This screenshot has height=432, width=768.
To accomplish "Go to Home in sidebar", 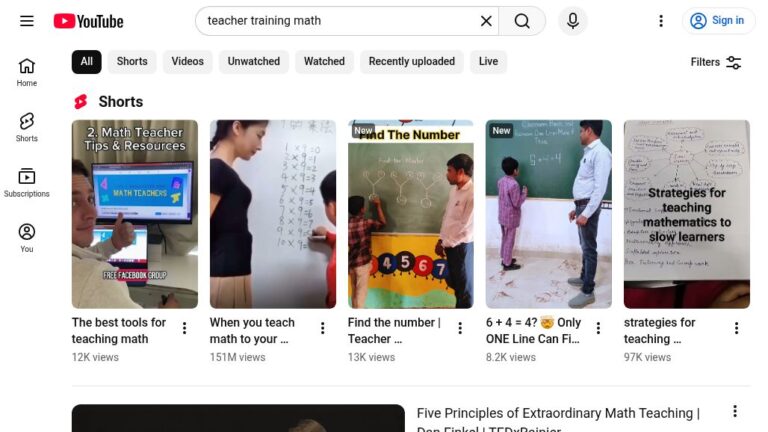I will pos(27,72).
